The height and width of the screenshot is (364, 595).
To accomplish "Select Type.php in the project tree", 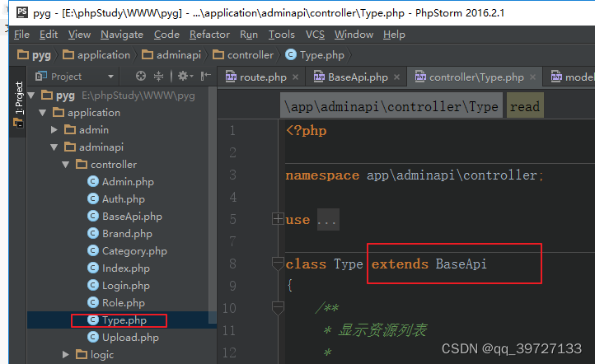I will coord(124,320).
